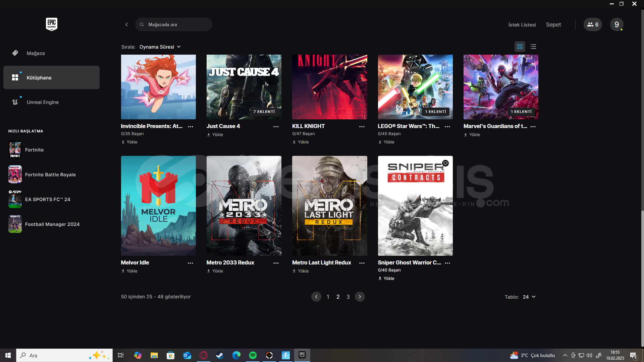Open options menu for Just Cause 4
This screenshot has height=362, width=644.
[276, 126]
